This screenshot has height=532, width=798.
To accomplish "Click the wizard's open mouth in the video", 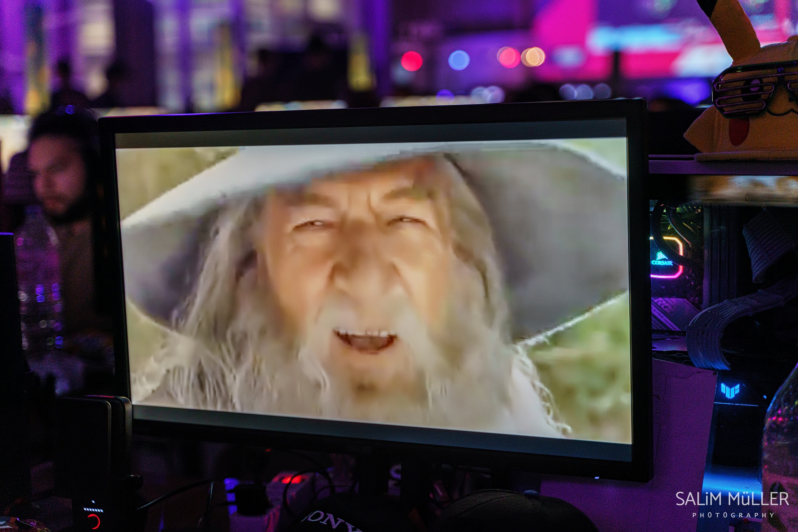I will tap(365, 340).
